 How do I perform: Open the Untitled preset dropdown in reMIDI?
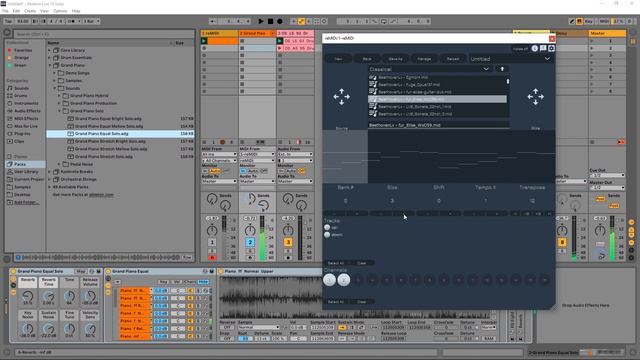(510, 59)
